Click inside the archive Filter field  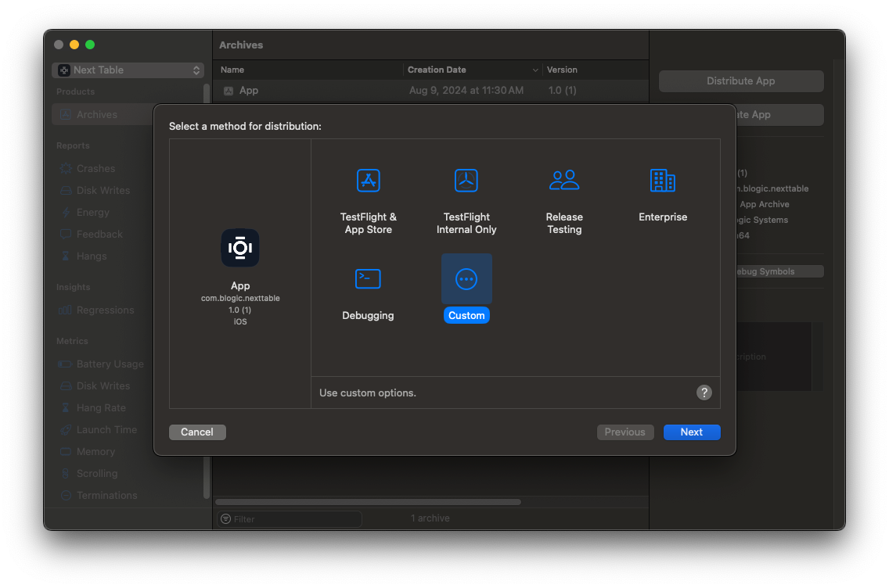tap(290, 518)
